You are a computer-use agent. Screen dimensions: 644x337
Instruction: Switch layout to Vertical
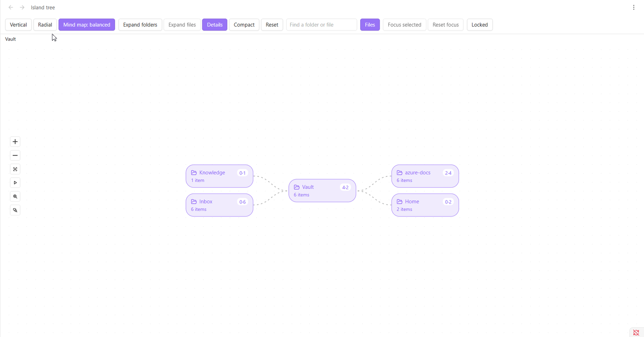18,25
